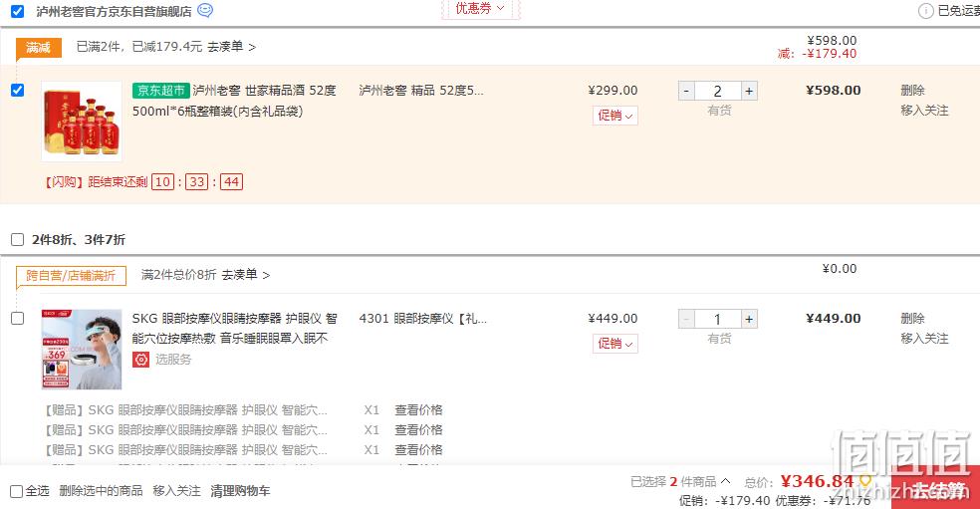Click the 4301 眼部按摩仪【礼... spec text

[x=422, y=319]
